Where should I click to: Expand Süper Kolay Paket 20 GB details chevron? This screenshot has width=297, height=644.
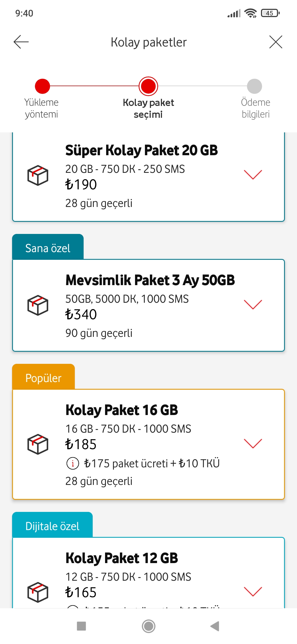253,174
